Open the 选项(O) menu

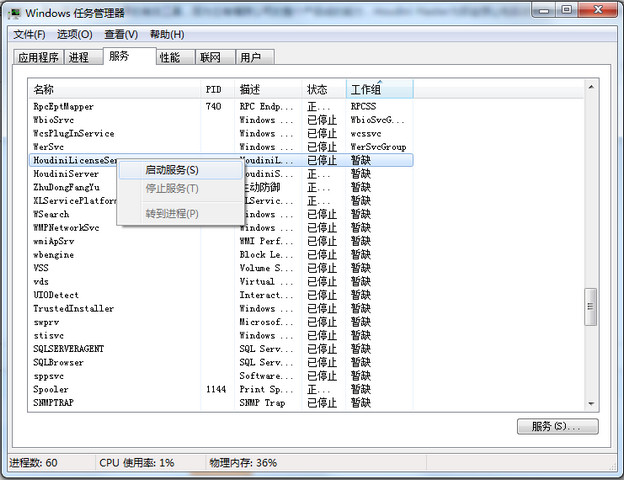coord(75,35)
